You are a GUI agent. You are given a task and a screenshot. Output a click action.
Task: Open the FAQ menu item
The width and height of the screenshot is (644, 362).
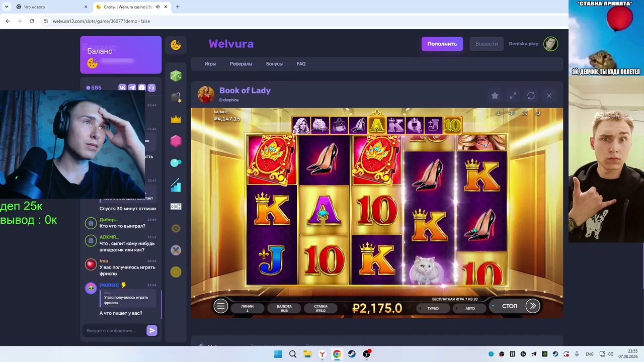tap(301, 64)
